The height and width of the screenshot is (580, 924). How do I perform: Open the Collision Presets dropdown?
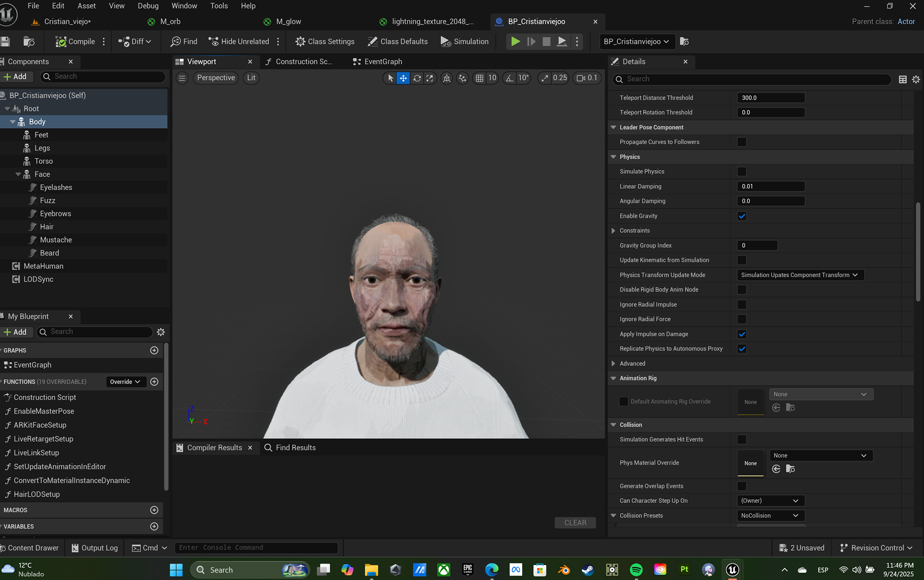coord(770,516)
